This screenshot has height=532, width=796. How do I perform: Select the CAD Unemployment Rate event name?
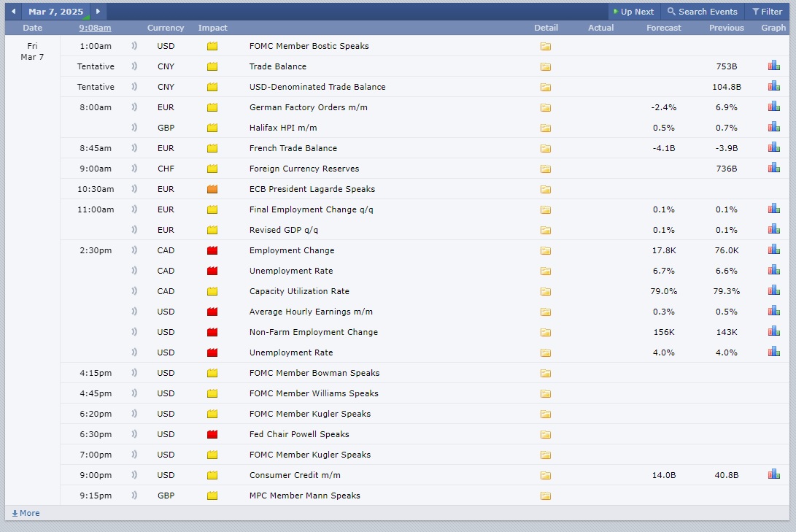pyautogui.click(x=291, y=271)
